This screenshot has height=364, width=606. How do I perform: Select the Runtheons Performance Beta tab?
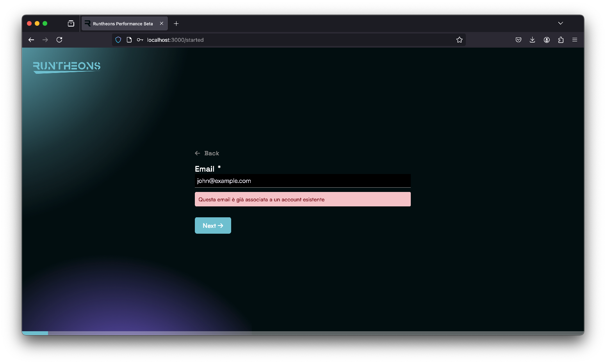[x=125, y=23]
